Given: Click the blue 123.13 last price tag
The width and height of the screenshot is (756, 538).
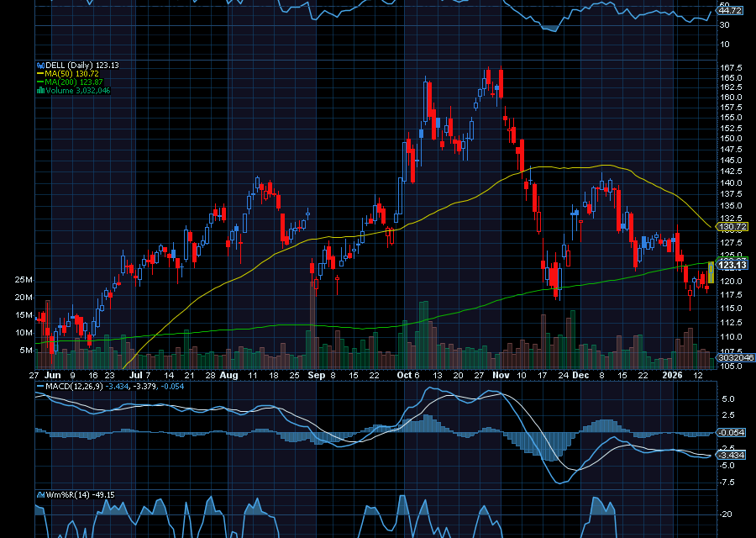Looking at the screenshot, I should tap(732, 265).
